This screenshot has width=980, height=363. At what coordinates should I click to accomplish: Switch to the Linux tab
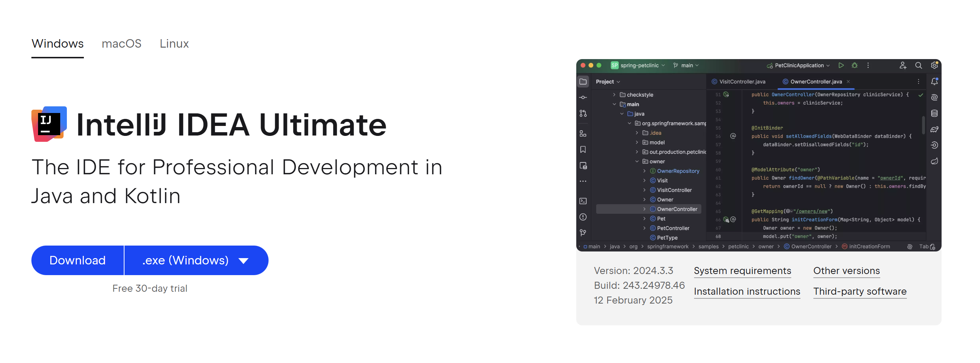[174, 44]
